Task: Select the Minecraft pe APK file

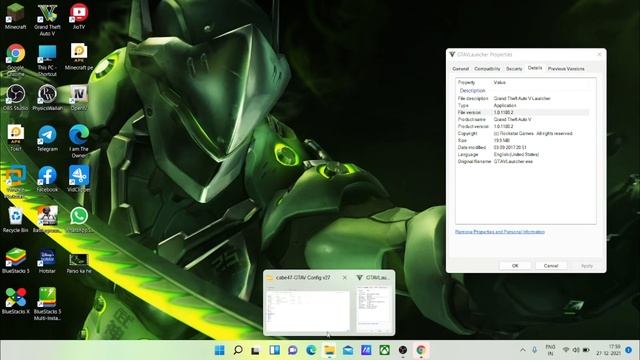Action: [79, 57]
